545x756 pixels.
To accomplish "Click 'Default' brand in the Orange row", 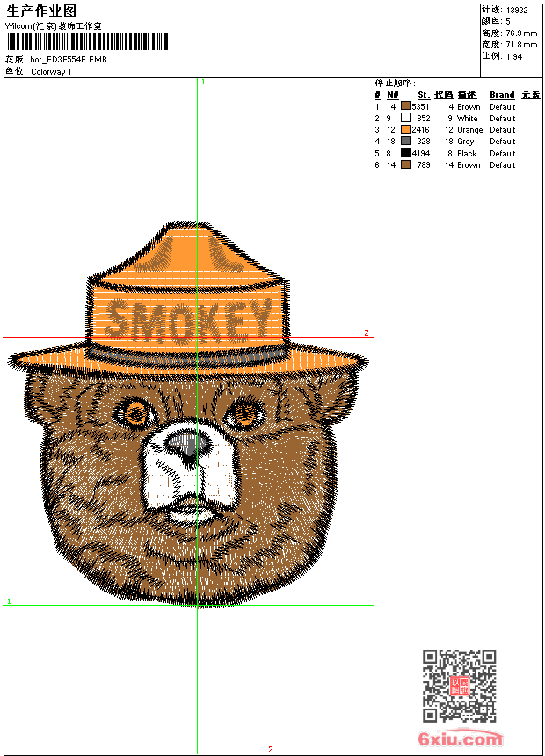I will click(503, 130).
